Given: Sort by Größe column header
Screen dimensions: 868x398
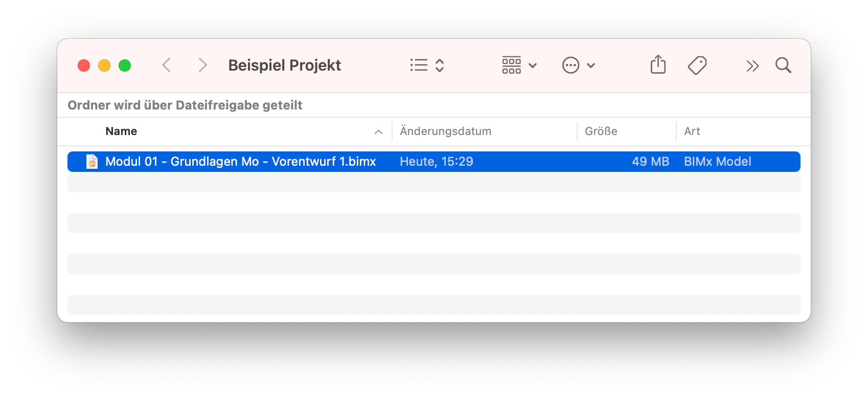Looking at the screenshot, I should point(601,131).
